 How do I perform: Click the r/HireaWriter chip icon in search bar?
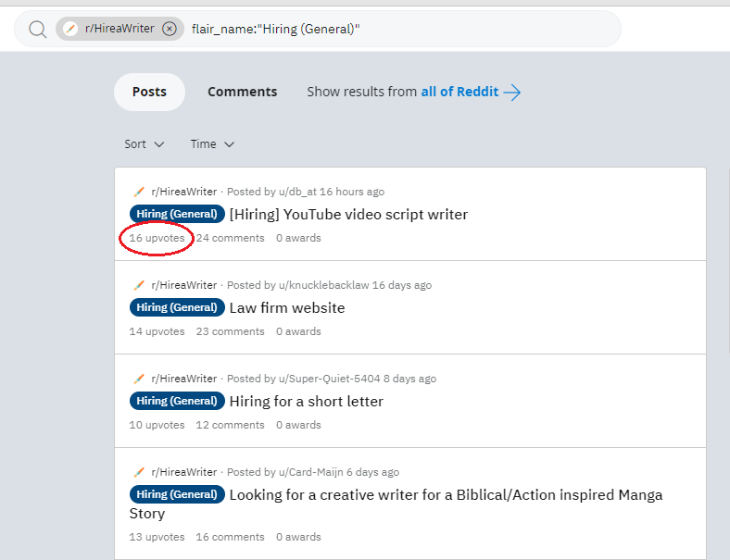(70, 29)
